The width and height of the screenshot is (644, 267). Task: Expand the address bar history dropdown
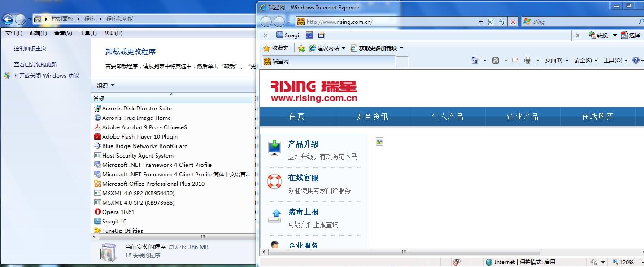click(481, 22)
